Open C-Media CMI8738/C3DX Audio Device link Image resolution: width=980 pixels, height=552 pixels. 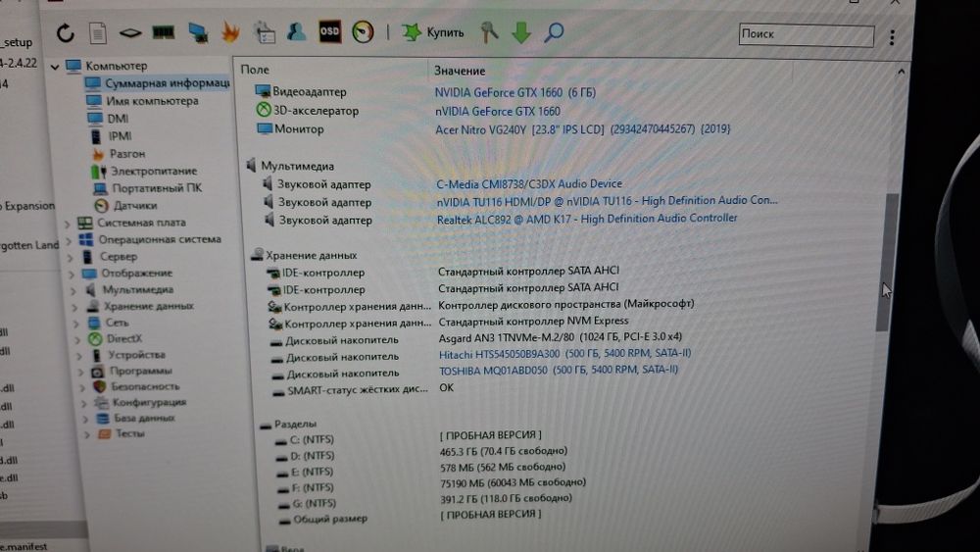[529, 183]
